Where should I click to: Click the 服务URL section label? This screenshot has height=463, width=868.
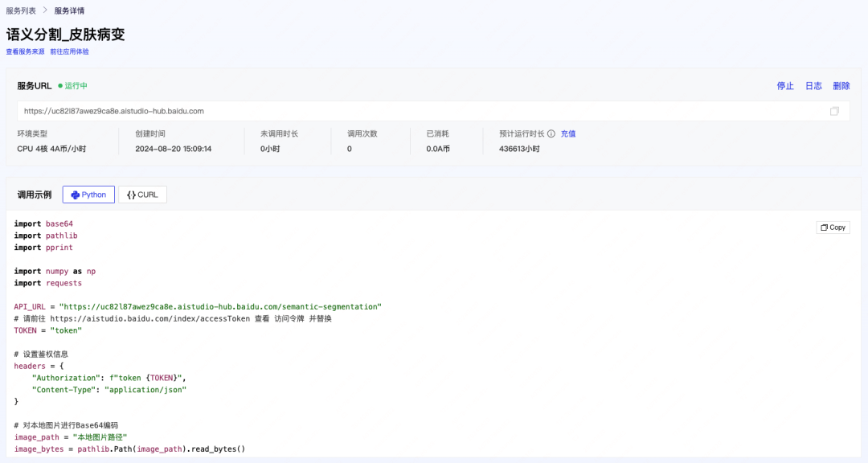35,86
